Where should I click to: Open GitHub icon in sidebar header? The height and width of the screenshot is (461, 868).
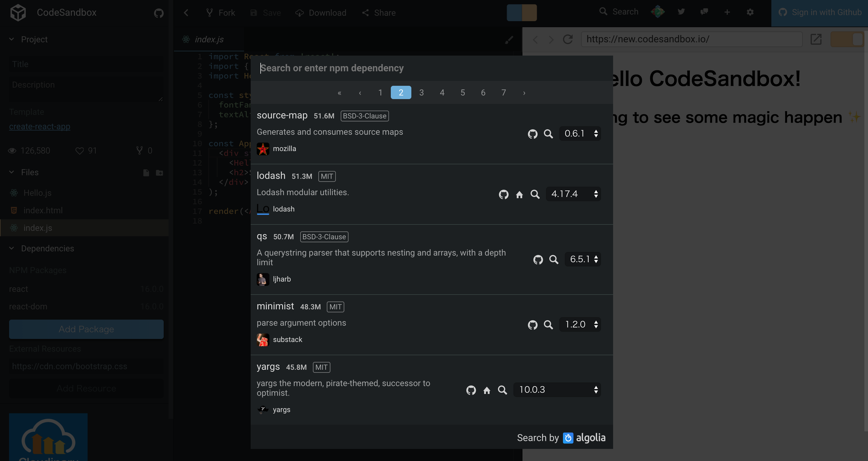coord(159,13)
